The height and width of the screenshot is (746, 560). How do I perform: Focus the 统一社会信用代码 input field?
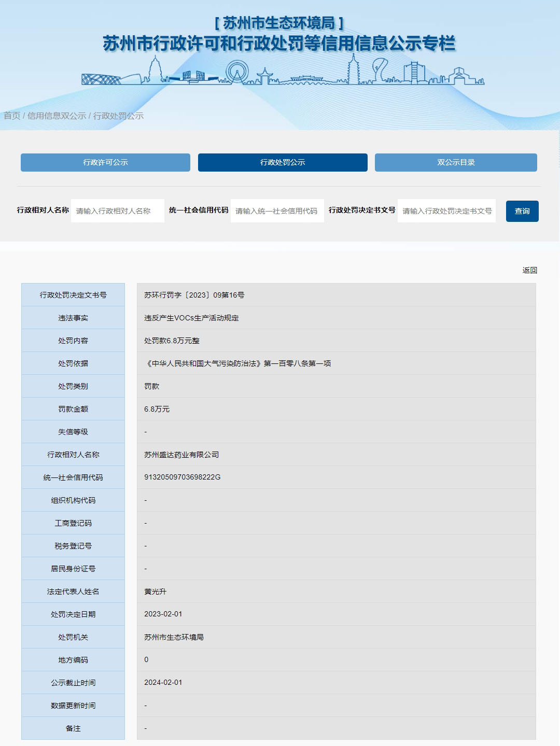(x=277, y=211)
